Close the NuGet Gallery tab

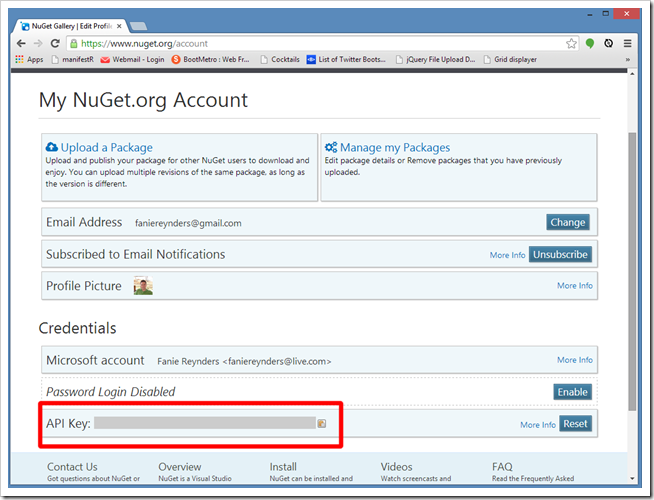pyautogui.click(x=119, y=26)
